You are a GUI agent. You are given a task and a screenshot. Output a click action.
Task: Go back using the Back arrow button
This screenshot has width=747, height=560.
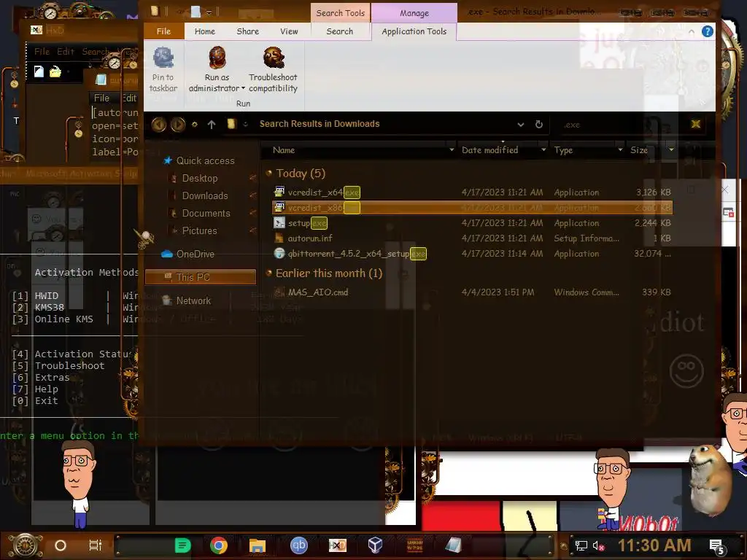pyautogui.click(x=159, y=124)
